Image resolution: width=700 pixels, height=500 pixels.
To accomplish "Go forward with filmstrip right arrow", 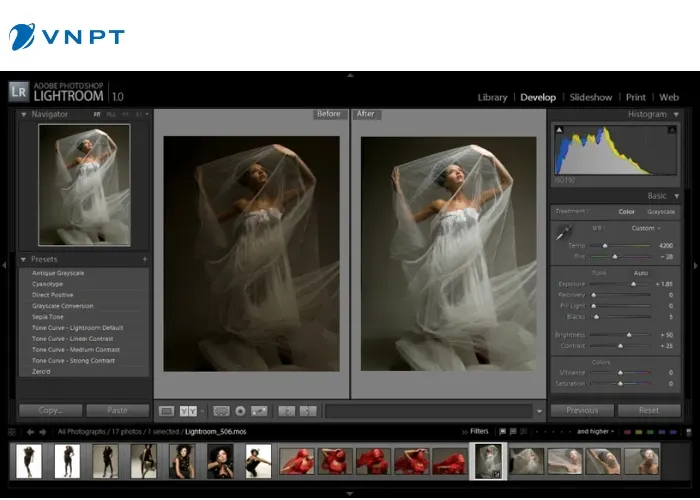I will point(43,432).
